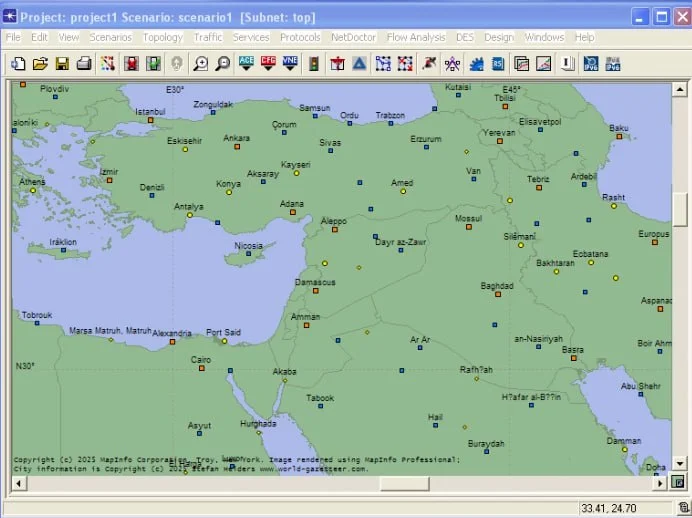The width and height of the screenshot is (692, 518).
Task: Click the stacked graph panels results icon
Action: pyautogui.click(x=522, y=64)
